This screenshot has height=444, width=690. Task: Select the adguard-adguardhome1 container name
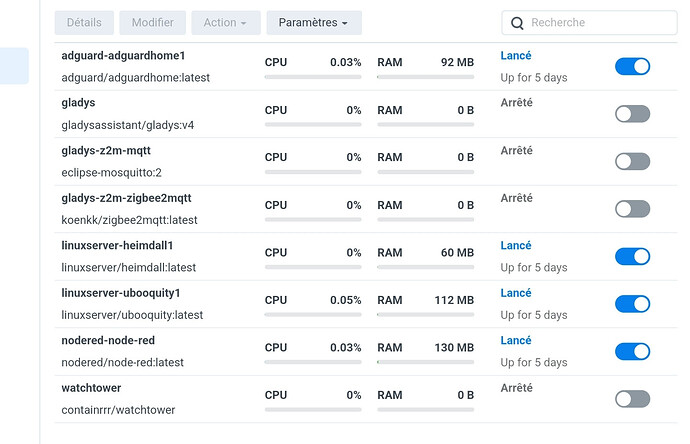(x=123, y=55)
